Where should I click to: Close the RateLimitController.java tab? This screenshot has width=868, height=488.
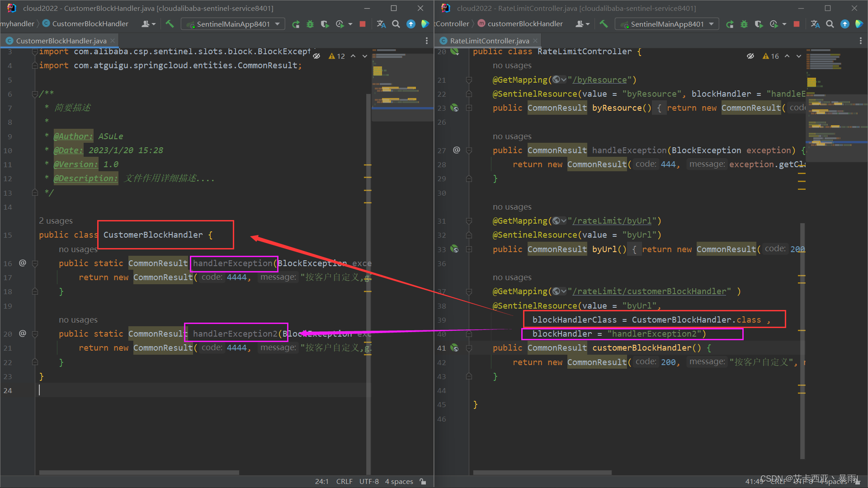click(535, 41)
